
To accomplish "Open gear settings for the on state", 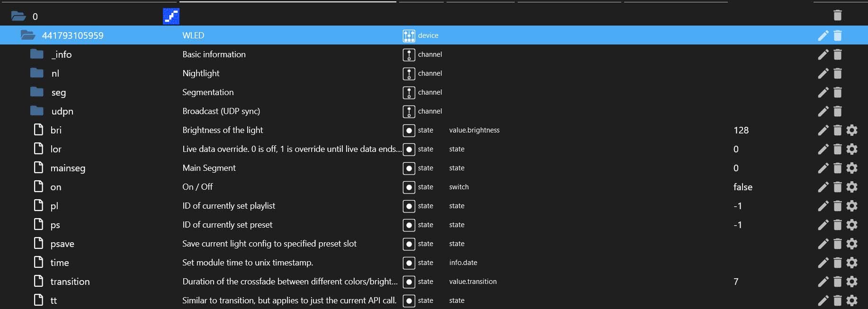I will 851,187.
